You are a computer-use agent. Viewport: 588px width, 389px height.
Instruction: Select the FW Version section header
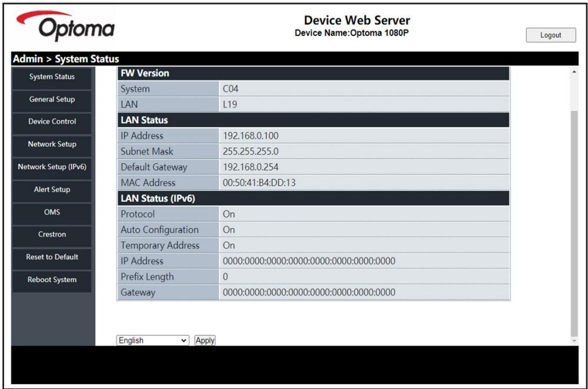313,73
